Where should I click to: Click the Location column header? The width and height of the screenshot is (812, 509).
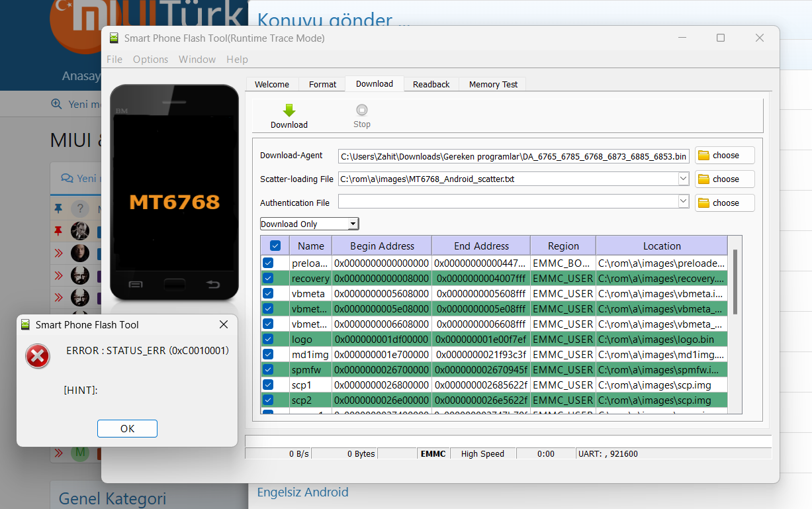pyautogui.click(x=662, y=246)
